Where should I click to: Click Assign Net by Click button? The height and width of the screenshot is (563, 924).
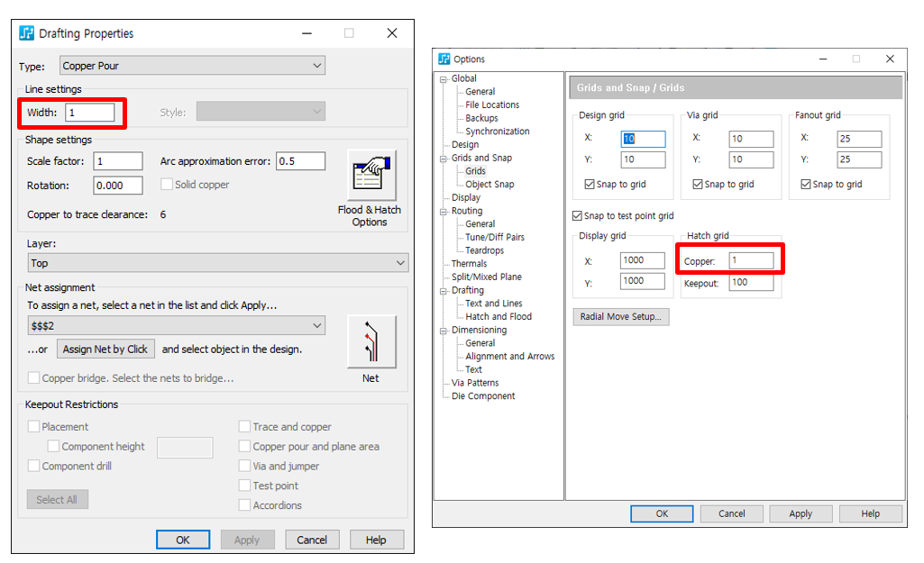(x=105, y=349)
